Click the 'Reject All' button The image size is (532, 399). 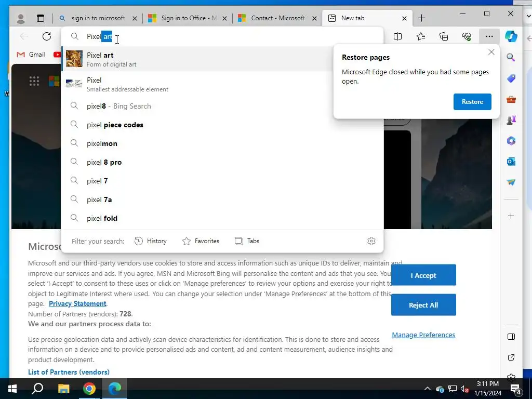click(423, 304)
